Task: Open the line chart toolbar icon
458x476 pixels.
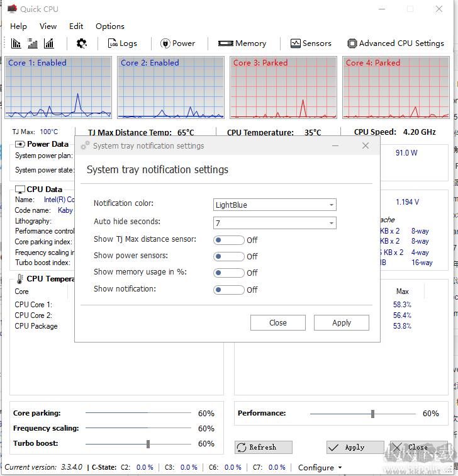Action: click(49, 43)
